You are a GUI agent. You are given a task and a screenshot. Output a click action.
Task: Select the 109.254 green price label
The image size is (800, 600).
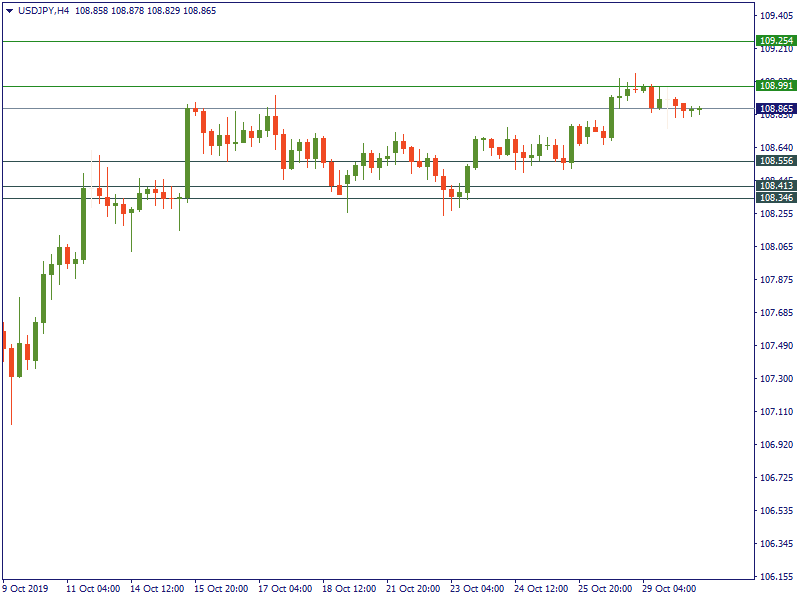776,41
